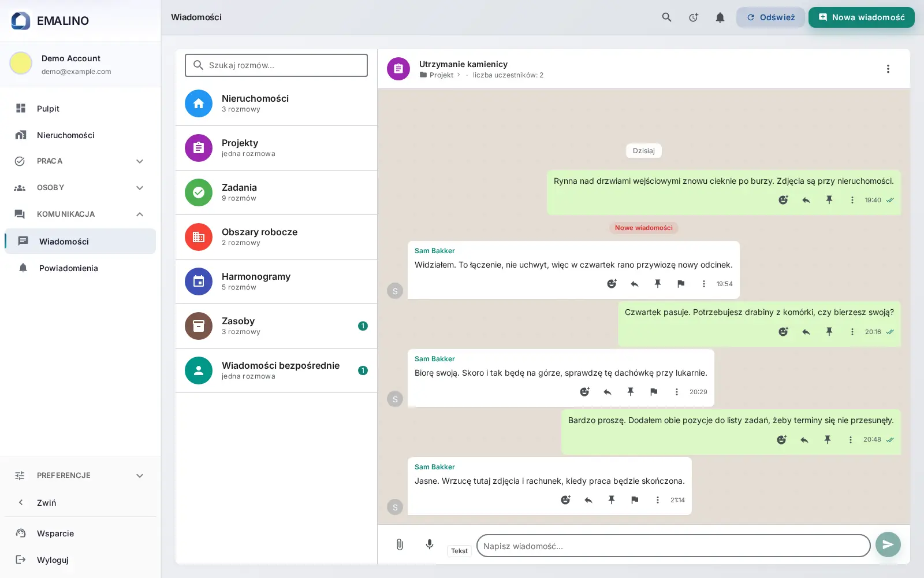Pin the 20:16 message about the ladder
Screen dimensions: 924x578
829,332
